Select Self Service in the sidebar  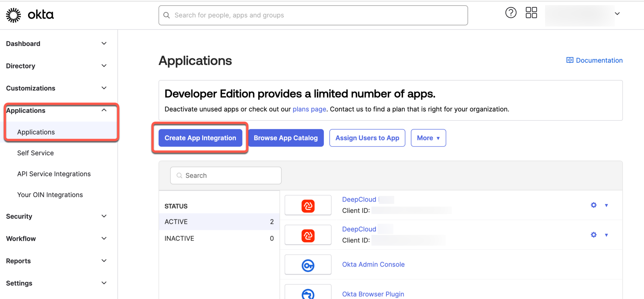[36, 153]
